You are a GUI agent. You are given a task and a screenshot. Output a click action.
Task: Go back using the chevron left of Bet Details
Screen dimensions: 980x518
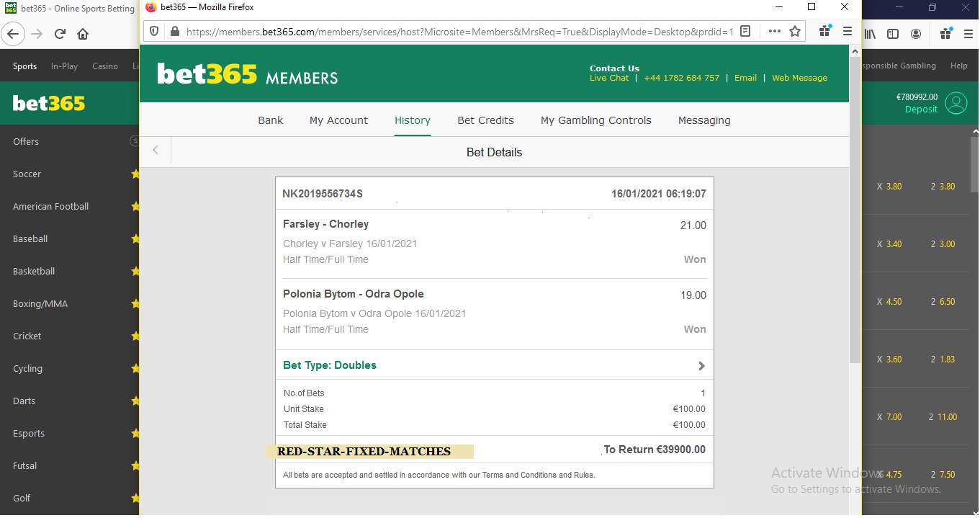(155, 151)
